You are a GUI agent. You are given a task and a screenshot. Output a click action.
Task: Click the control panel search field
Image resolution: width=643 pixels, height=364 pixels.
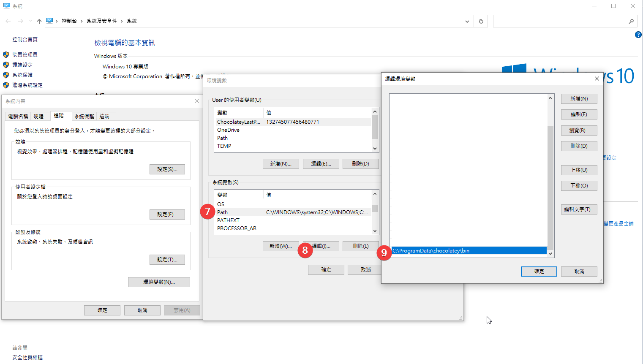pyautogui.click(x=565, y=21)
